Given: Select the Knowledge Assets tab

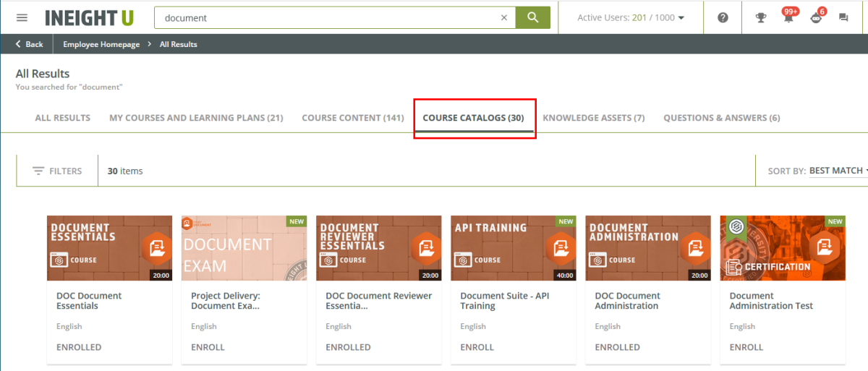Looking at the screenshot, I should 593,118.
